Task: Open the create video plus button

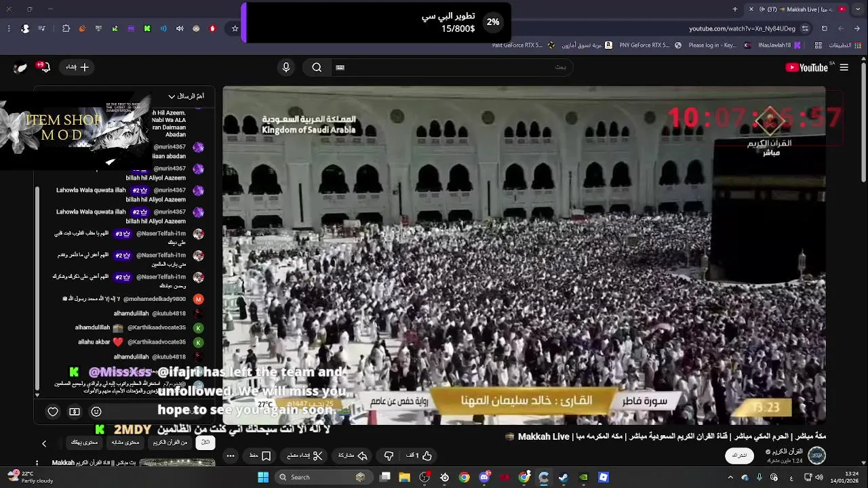Action: [77, 67]
